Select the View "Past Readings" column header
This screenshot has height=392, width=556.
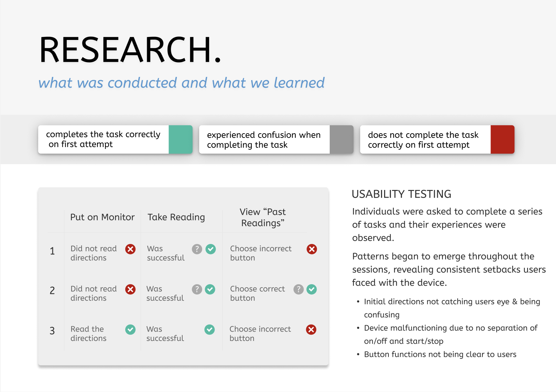coord(263,217)
